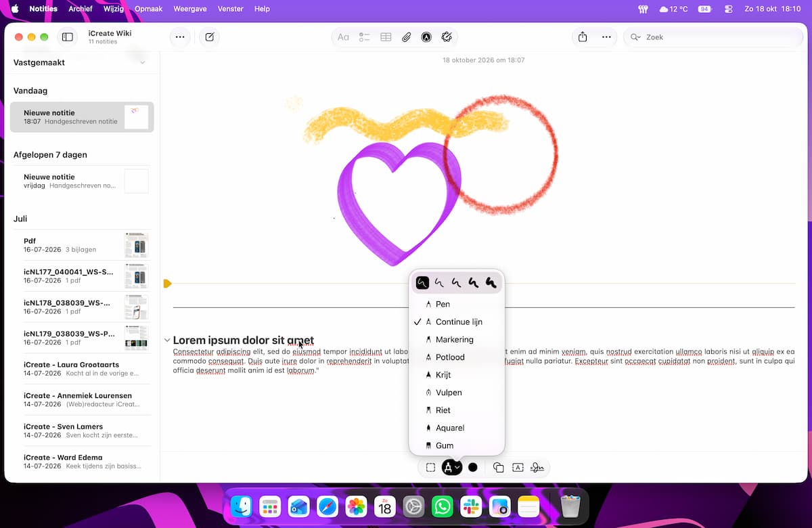Open the more menu next to Share
Image resolution: width=812 pixels, height=528 pixels.
(x=606, y=37)
